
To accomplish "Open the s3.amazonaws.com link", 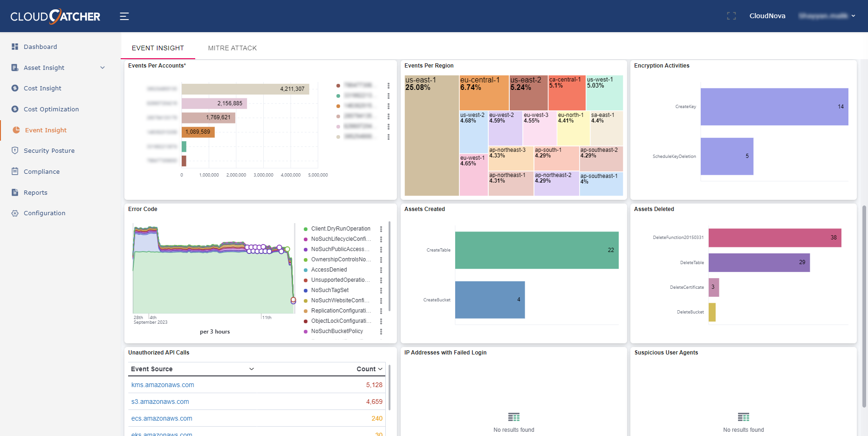I will tap(160, 402).
